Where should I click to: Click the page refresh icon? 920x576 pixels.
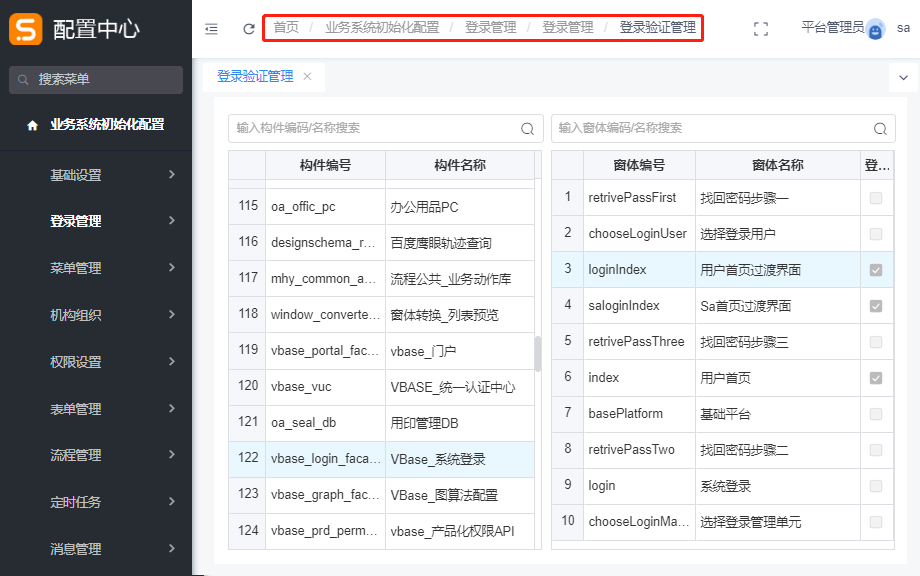click(248, 29)
